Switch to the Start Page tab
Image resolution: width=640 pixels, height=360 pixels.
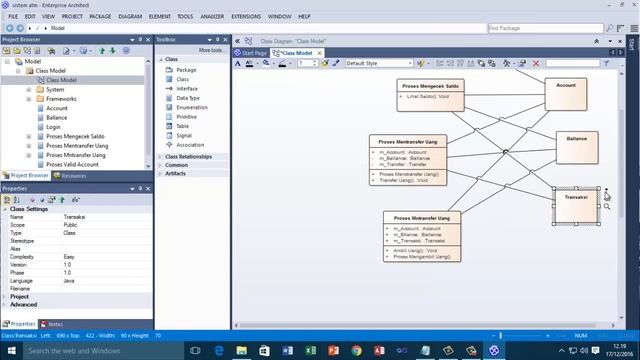coord(251,53)
